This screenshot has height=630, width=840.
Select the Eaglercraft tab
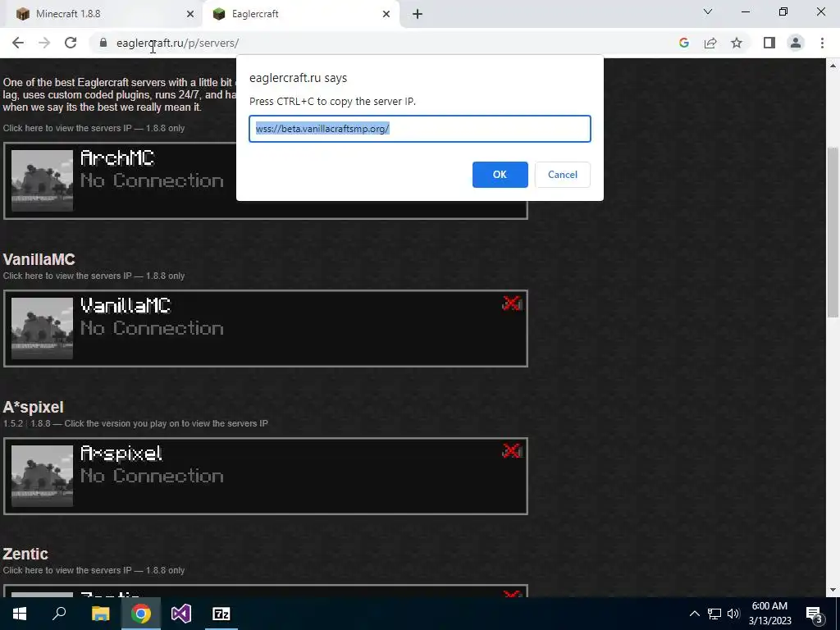pyautogui.click(x=301, y=14)
